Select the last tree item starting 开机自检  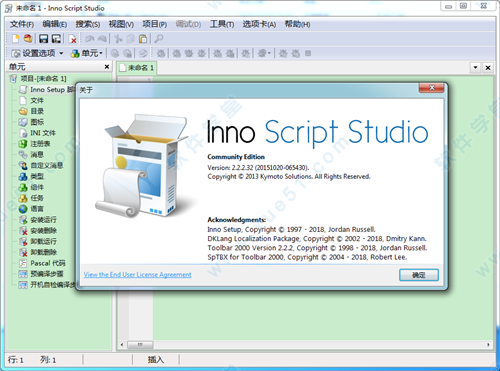click(x=53, y=285)
